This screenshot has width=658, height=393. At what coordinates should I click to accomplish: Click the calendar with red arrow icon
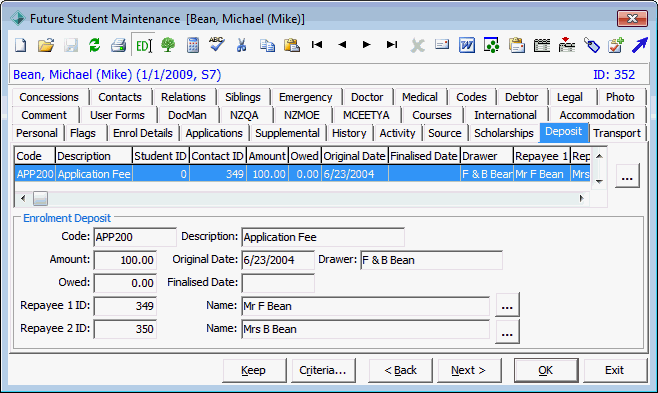(567, 44)
